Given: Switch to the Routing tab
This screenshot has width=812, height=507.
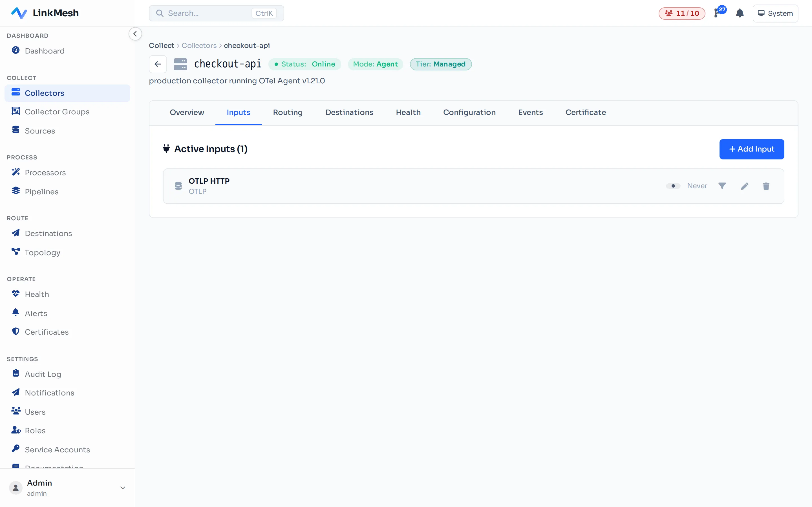Looking at the screenshot, I should click(288, 112).
